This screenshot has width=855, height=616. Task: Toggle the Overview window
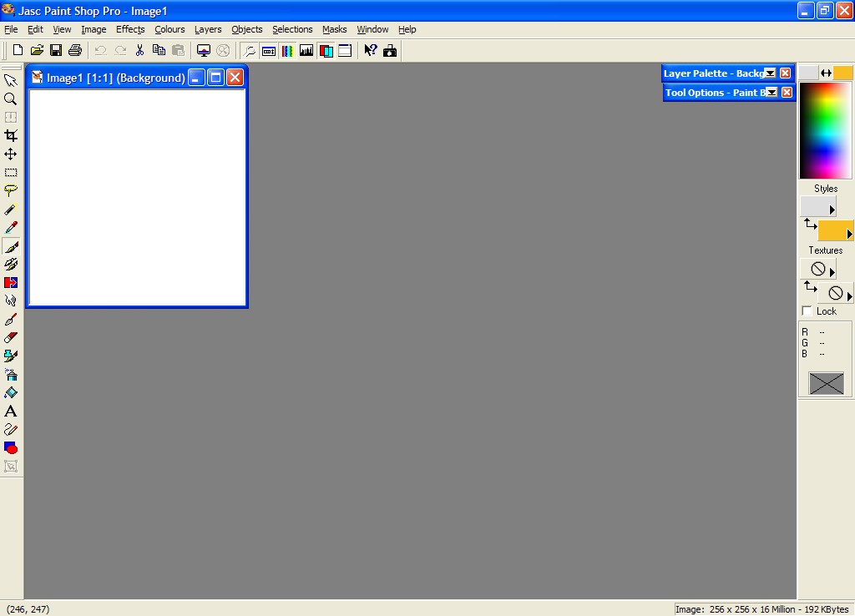coord(345,51)
